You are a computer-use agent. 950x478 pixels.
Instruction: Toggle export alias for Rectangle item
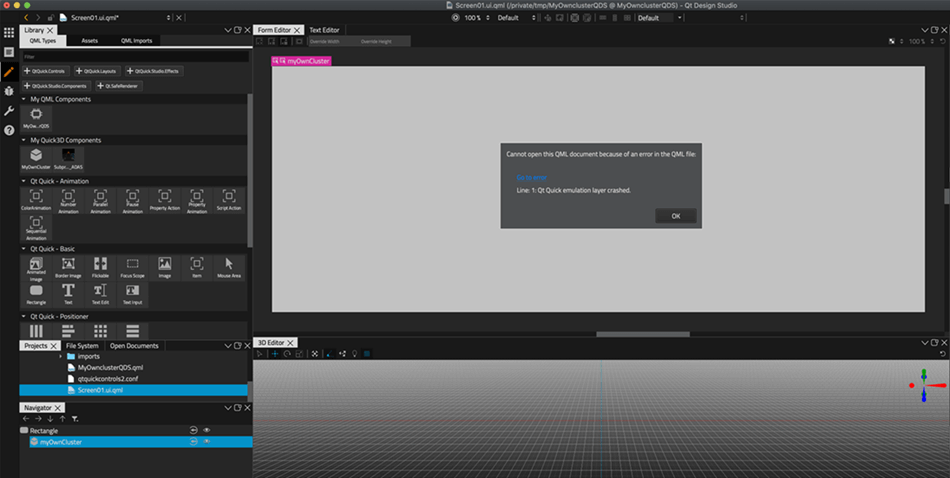click(193, 430)
